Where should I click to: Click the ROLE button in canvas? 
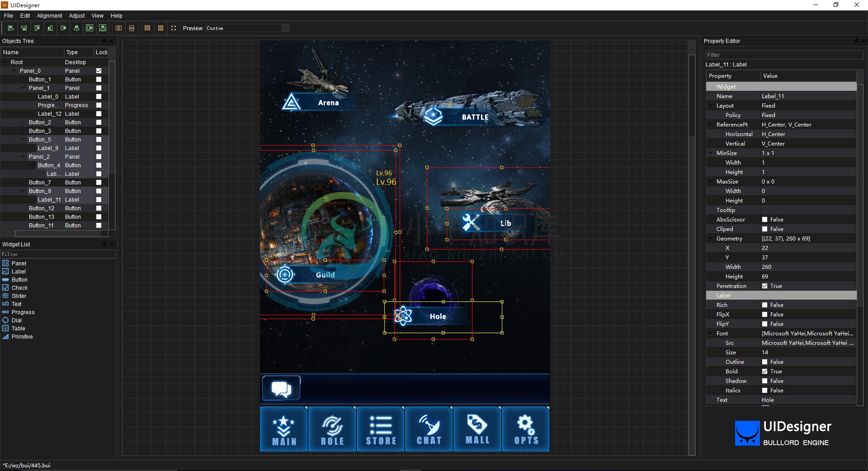click(332, 429)
